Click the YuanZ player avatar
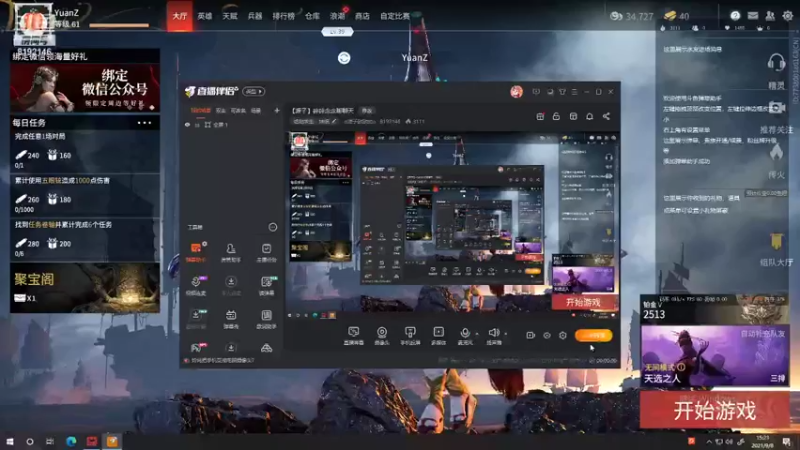The image size is (800, 450). (33, 23)
